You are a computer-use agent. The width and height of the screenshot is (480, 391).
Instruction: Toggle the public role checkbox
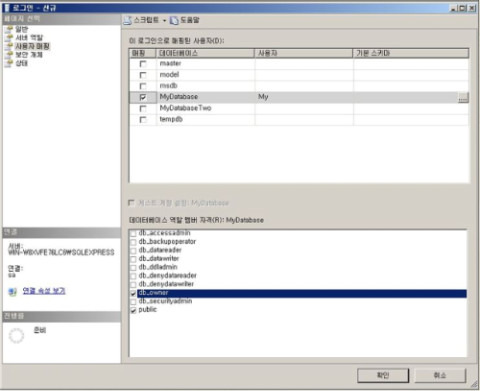[133, 310]
